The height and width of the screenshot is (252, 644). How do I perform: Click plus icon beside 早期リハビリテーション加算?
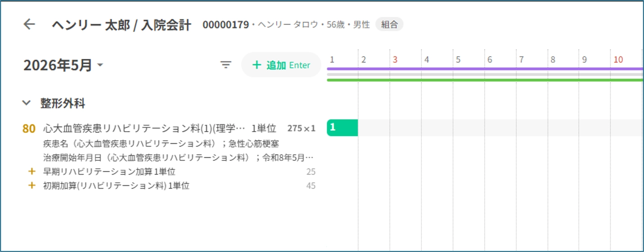click(x=31, y=172)
